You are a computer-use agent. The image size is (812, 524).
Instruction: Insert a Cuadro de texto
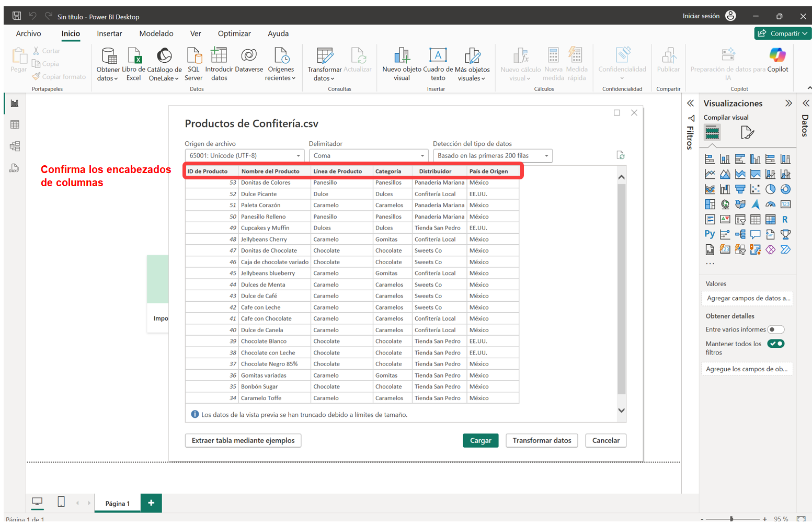click(438, 64)
